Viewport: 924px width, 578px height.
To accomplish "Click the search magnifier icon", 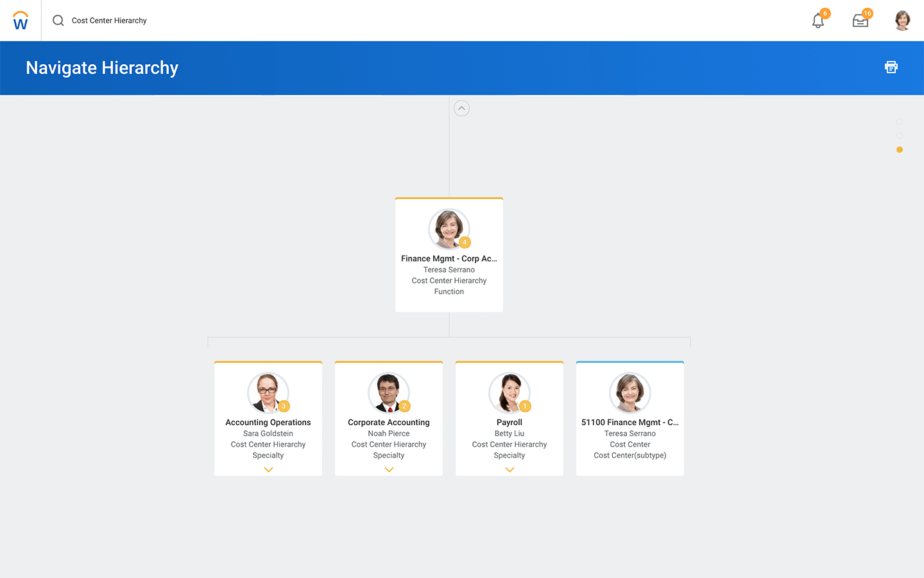I will pos(58,21).
